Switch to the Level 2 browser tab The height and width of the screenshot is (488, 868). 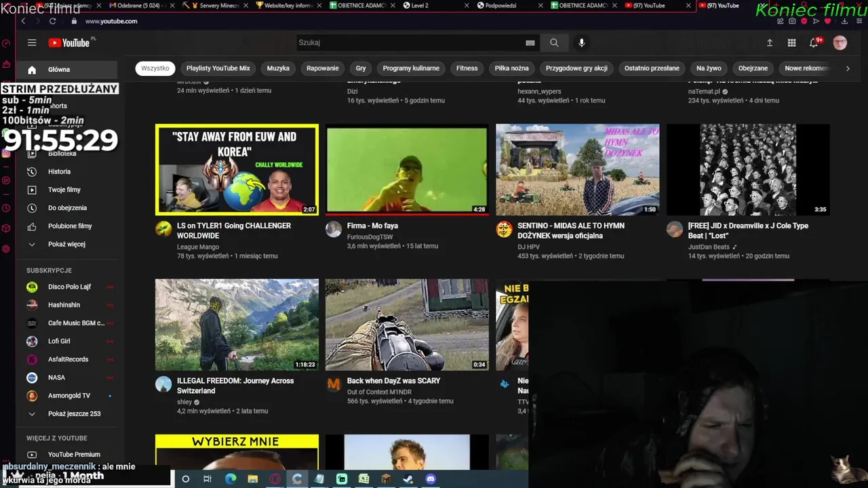click(x=434, y=5)
